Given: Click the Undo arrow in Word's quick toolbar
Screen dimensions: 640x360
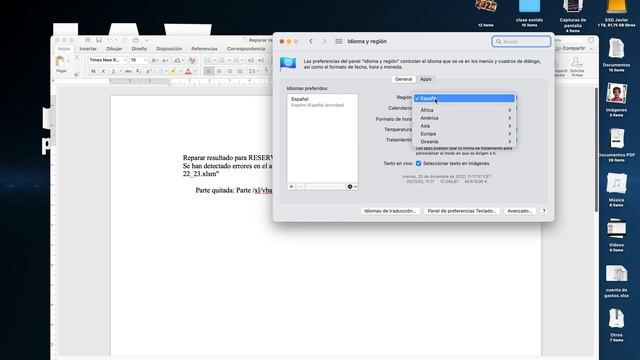Looking at the screenshot, I should [x=111, y=40].
